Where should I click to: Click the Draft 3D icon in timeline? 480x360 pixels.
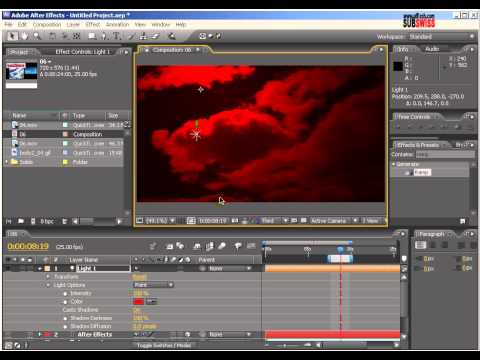180,246
